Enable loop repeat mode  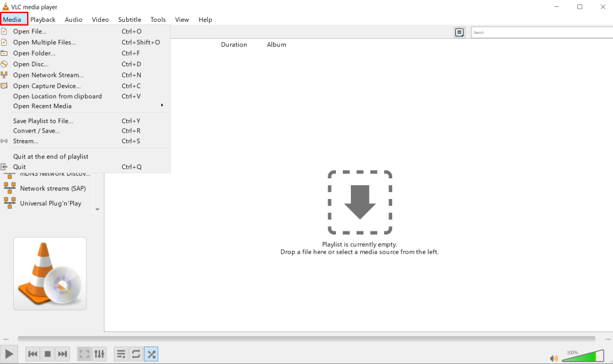(x=136, y=354)
